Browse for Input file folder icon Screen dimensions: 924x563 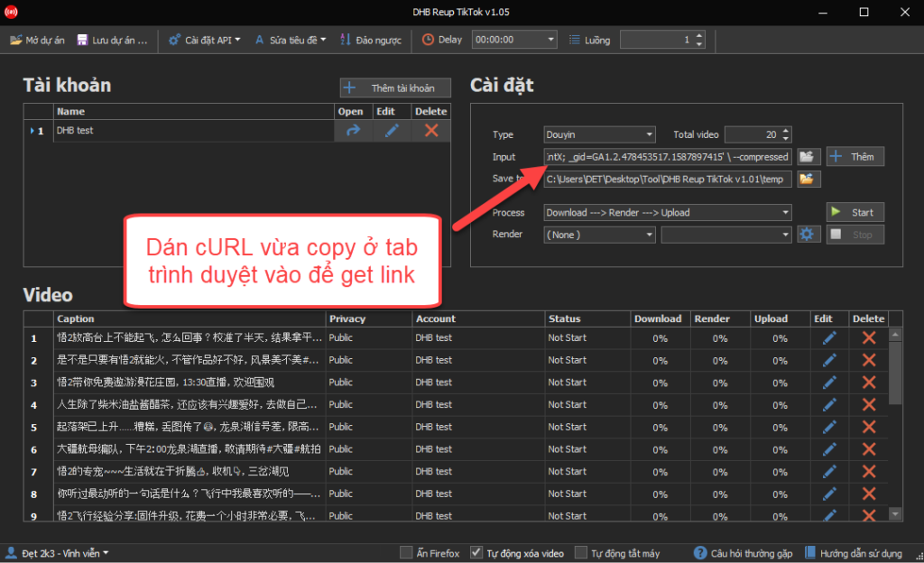[808, 157]
